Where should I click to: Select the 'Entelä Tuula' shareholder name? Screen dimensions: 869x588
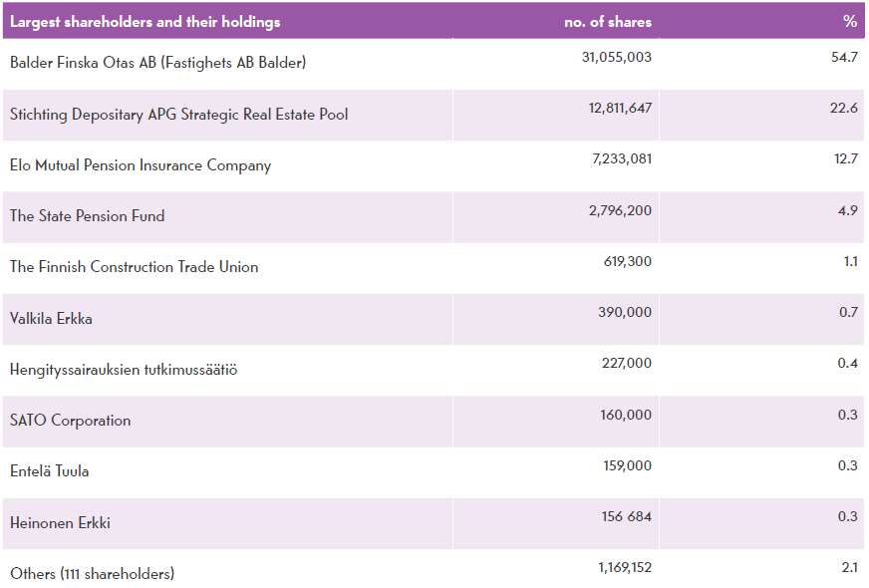(49, 471)
